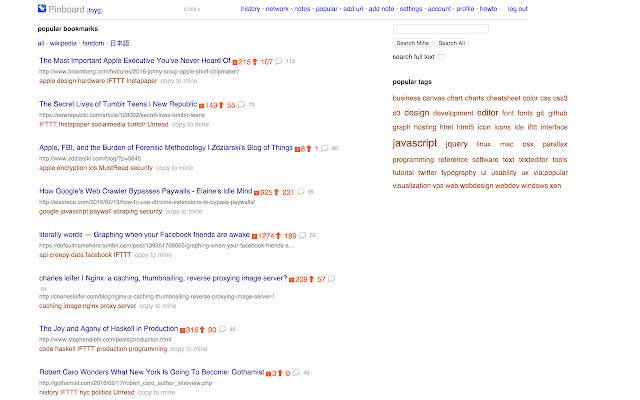This screenshot has height=400, width=640.
Task: Click the orange Hacker News icon beside Apple Executive
Action: tap(235, 62)
